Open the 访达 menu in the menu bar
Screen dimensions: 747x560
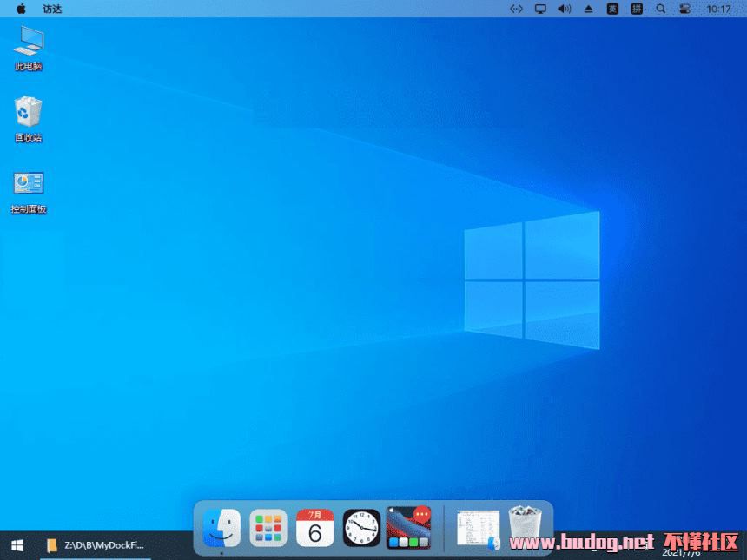(52, 9)
